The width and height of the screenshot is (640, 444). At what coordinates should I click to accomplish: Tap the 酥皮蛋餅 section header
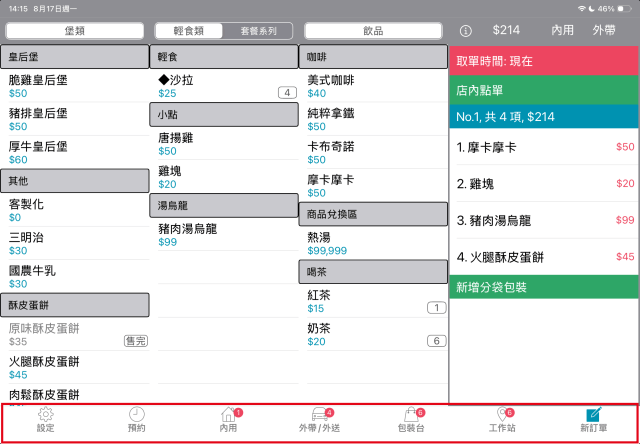[x=75, y=305]
